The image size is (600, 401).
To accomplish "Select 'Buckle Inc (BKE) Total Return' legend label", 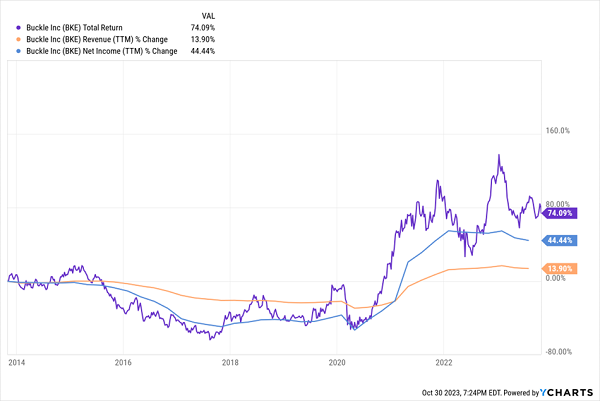I will 74,28.
